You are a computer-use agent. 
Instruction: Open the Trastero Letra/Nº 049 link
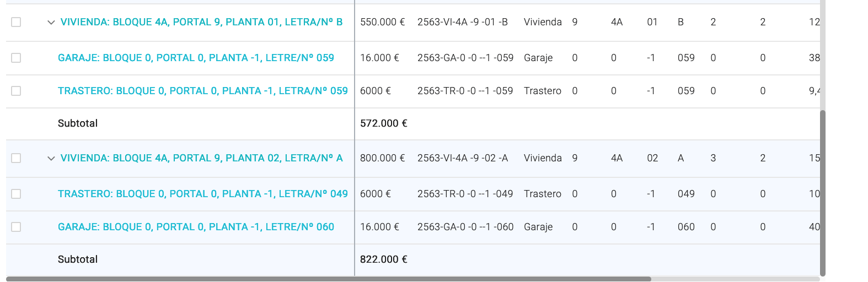203,194
